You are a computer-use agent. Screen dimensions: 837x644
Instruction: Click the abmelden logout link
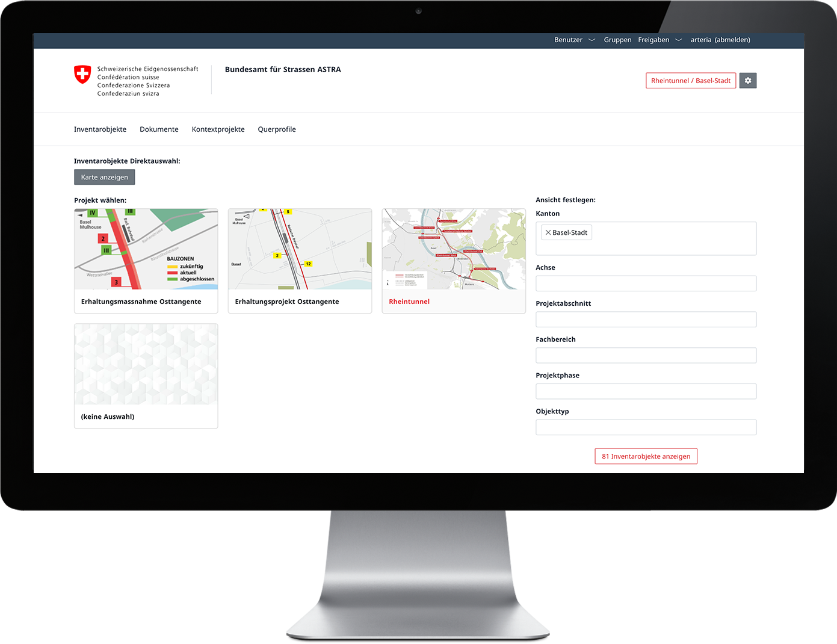click(x=732, y=40)
